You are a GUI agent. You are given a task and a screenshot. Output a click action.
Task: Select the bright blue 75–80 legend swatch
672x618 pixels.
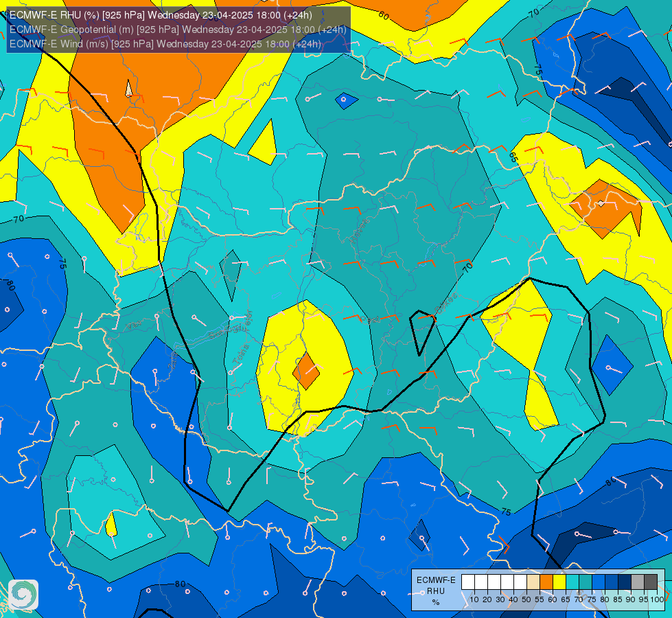coord(599,582)
